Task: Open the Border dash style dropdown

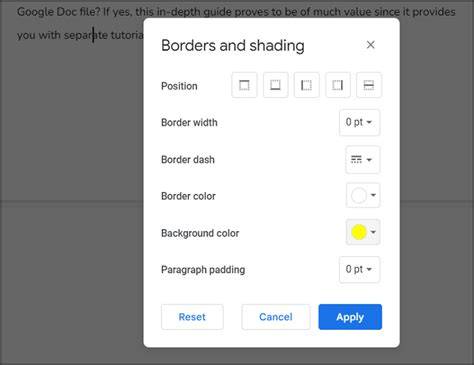Action: pos(363,160)
